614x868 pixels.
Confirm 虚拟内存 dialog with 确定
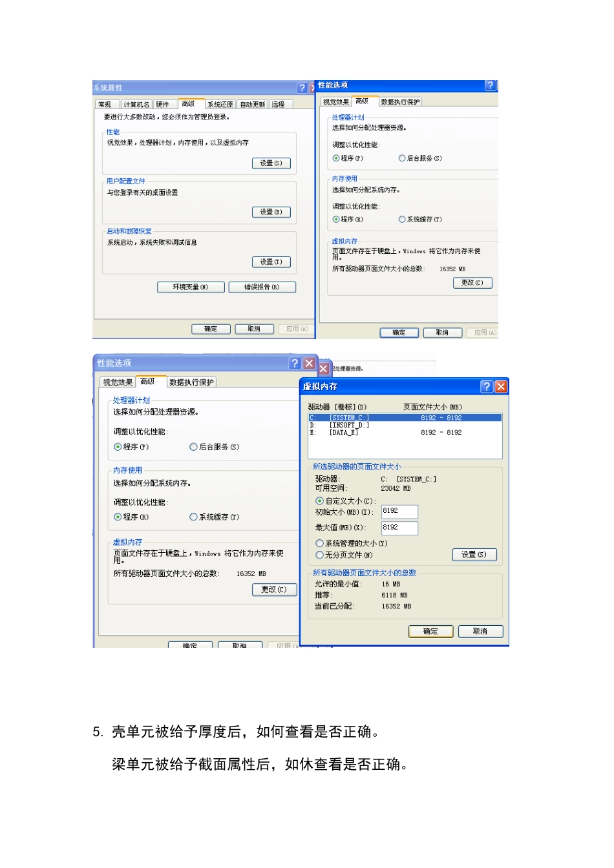click(430, 632)
